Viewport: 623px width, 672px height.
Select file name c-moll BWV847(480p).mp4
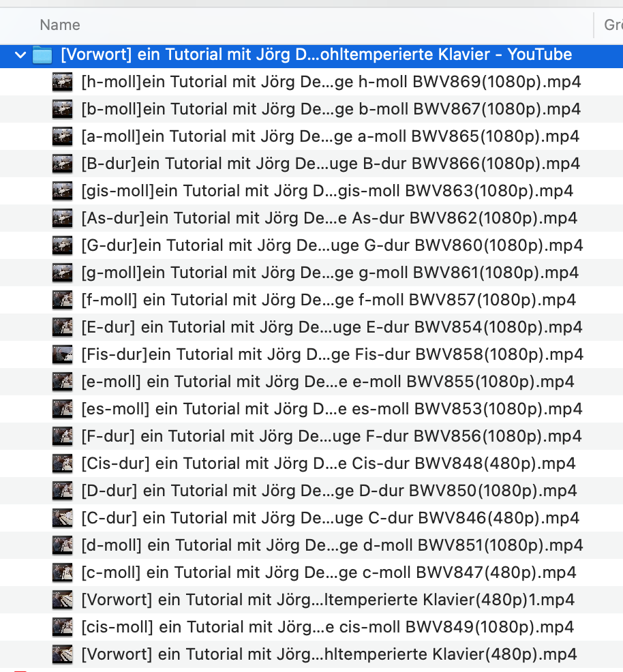[329, 572]
